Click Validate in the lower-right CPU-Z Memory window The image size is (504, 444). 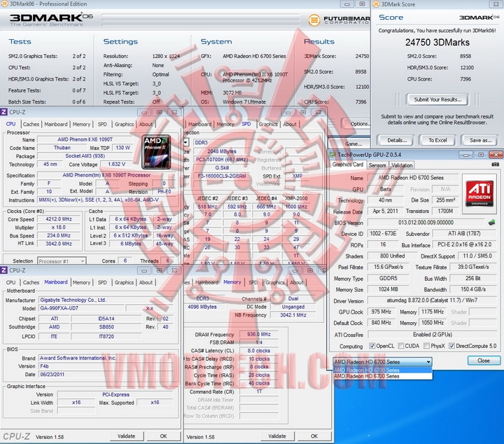pos(276,436)
